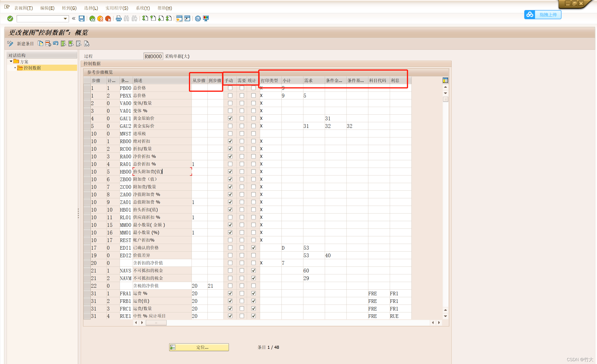Open the command field dropdown arrow
597x364 pixels.
point(65,18)
